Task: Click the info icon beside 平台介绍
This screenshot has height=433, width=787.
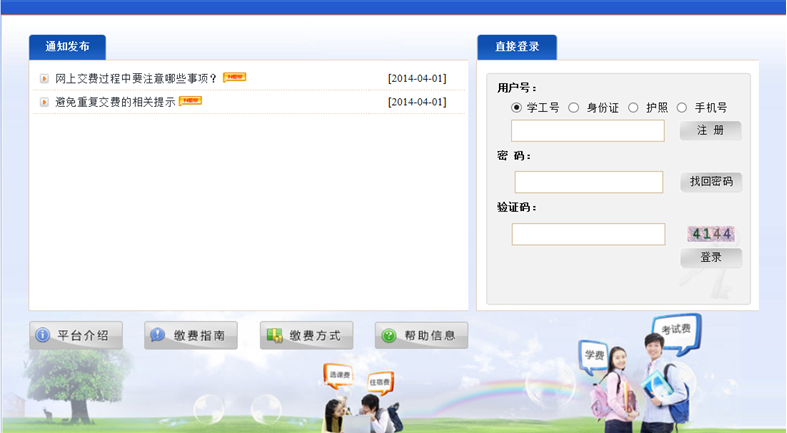Action: [x=43, y=336]
